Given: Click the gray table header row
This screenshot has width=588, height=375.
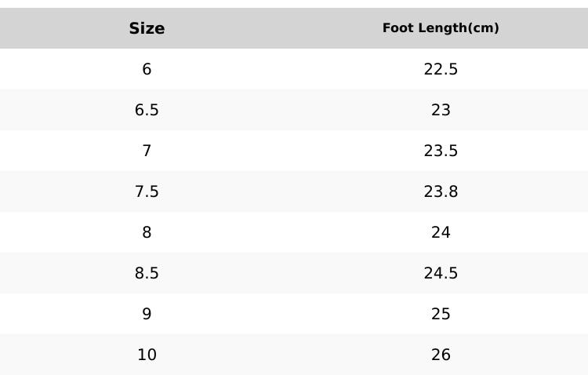Looking at the screenshot, I should (x=294, y=28).
